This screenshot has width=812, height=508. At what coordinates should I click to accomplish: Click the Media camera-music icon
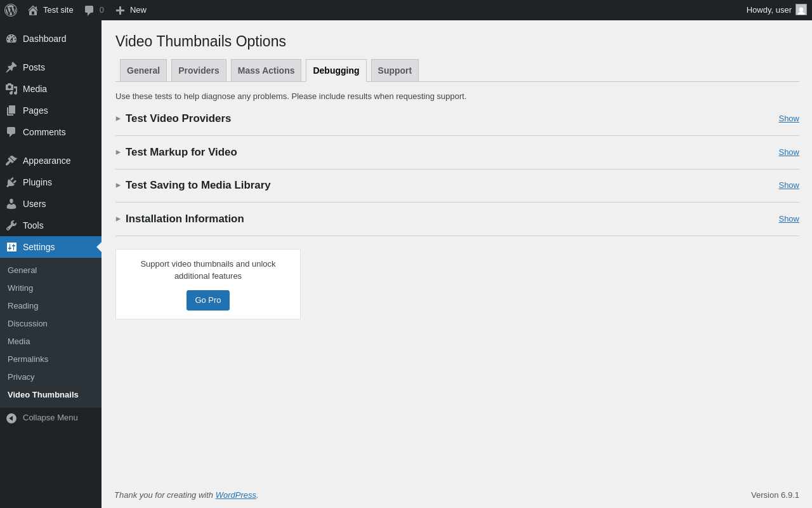[x=11, y=89]
